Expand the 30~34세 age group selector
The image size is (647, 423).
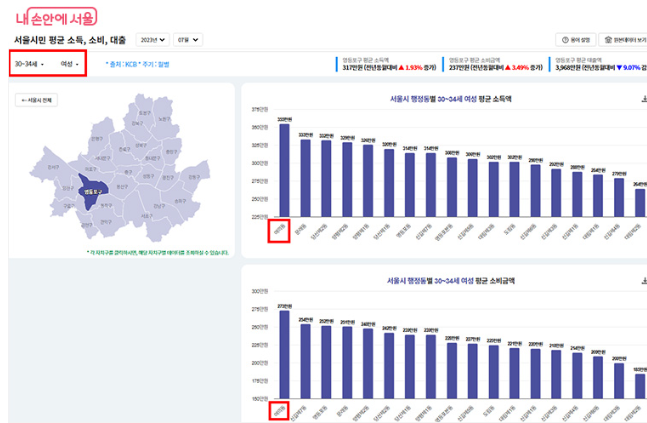point(29,64)
